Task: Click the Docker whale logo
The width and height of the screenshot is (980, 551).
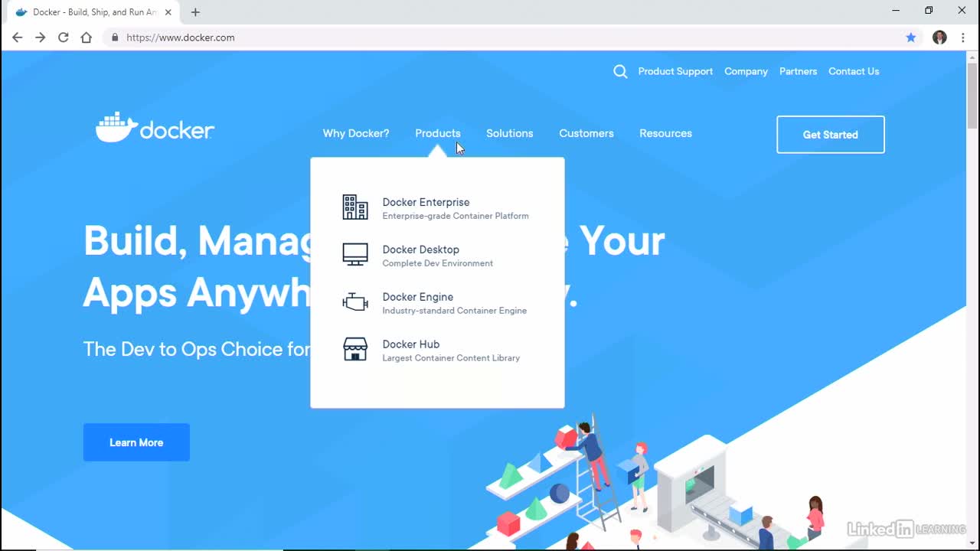Action: 155,127
